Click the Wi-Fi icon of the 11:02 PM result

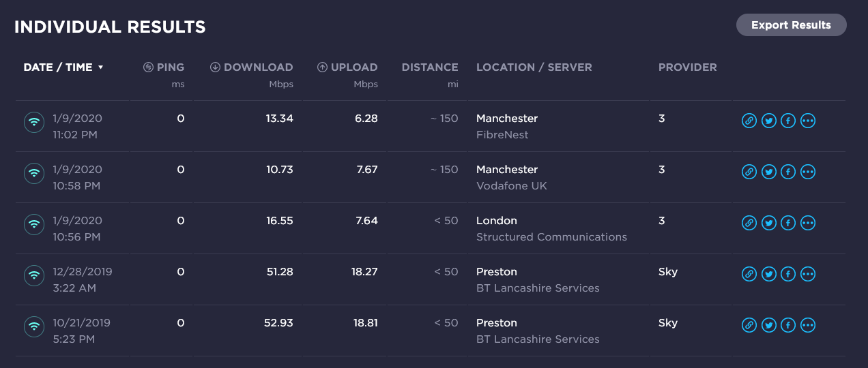[34, 123]
